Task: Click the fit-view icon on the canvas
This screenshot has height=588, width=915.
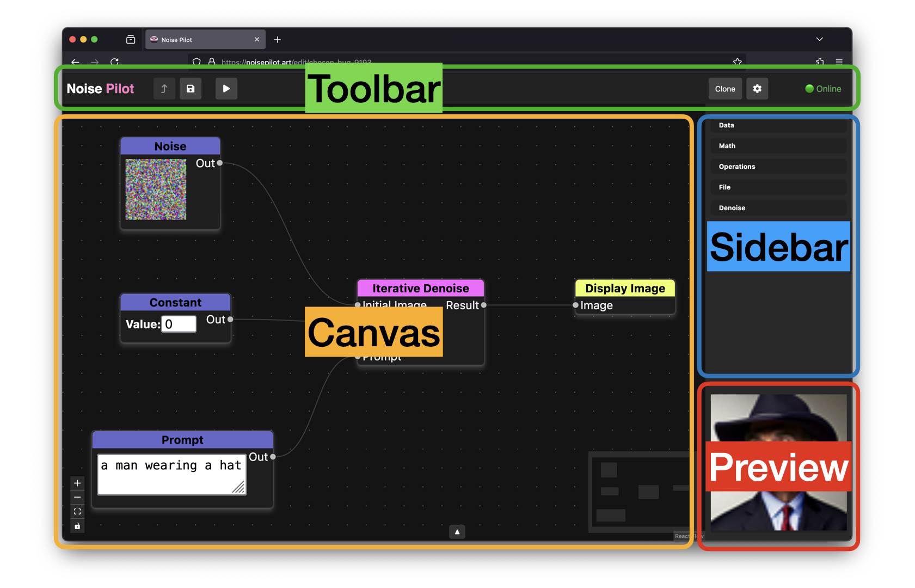Action: (x=77, y=511)
